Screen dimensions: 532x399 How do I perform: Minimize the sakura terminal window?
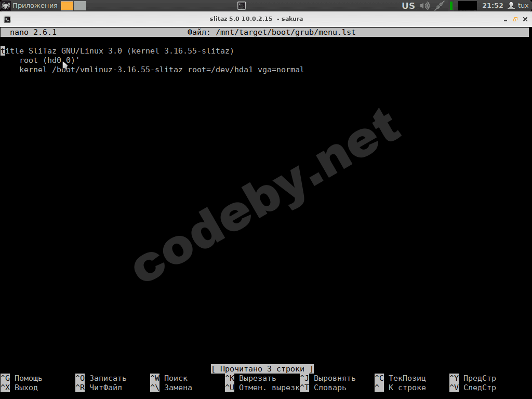coord(506,20)
